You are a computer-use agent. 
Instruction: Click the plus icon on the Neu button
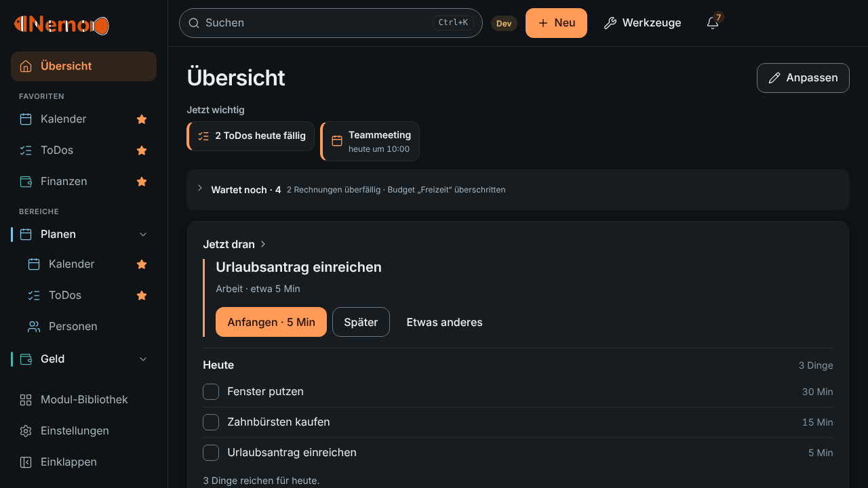[x=542, y=23]
